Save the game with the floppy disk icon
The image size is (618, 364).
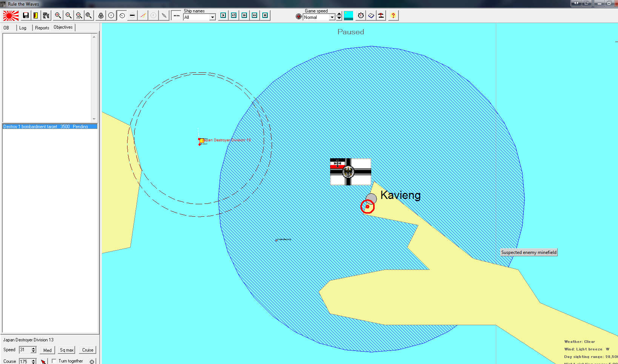click(26, 15)
